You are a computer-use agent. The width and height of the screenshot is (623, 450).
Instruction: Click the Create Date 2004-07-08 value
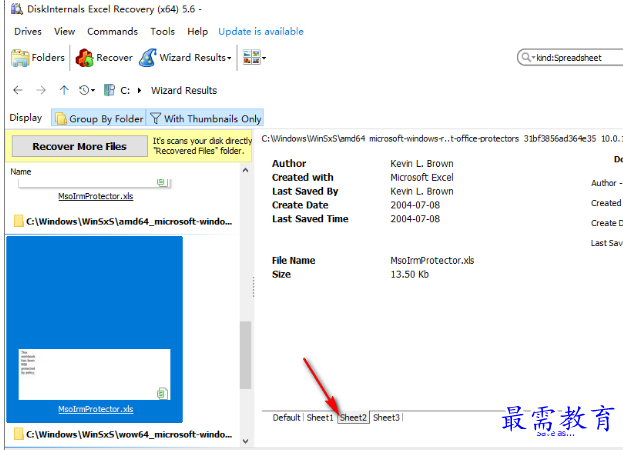coord(415,205)
